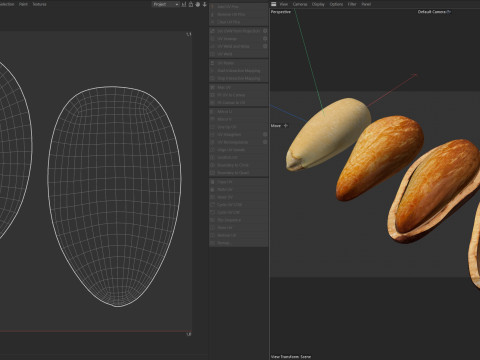Click the globe icon in UV editor toolbar

(x=198, y=4)
